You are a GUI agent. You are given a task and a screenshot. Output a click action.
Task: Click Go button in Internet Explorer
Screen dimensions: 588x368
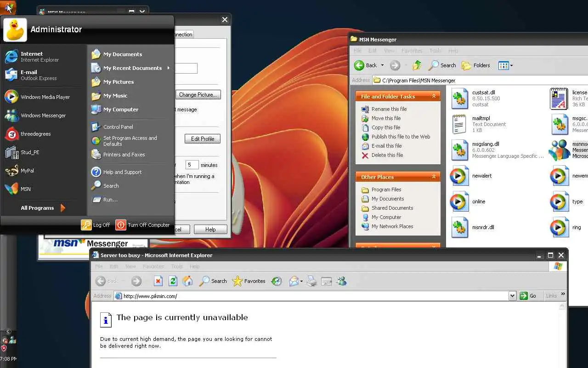pos(528,296)
